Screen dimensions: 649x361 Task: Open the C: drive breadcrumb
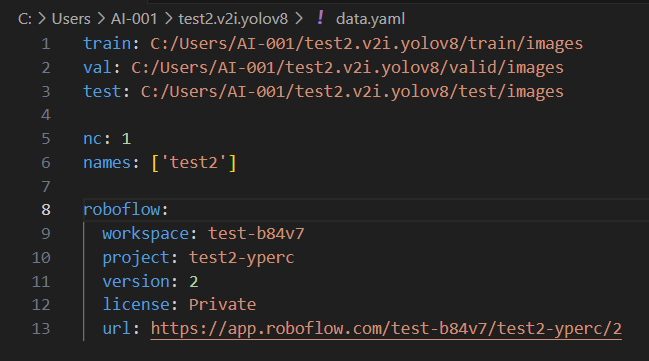25,19
